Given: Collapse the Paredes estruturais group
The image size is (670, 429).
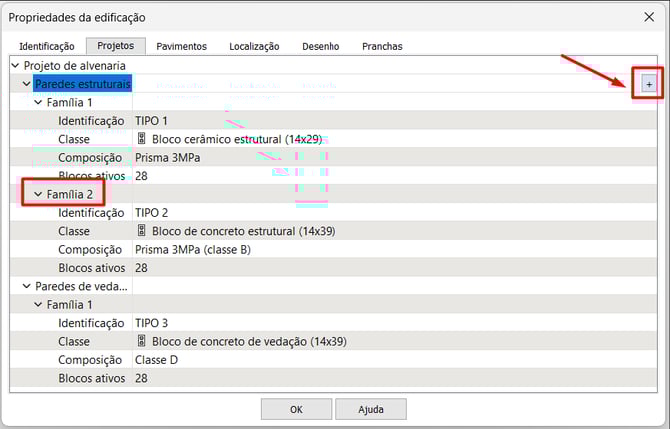Looking at the screenshot, I should point(27,84).
